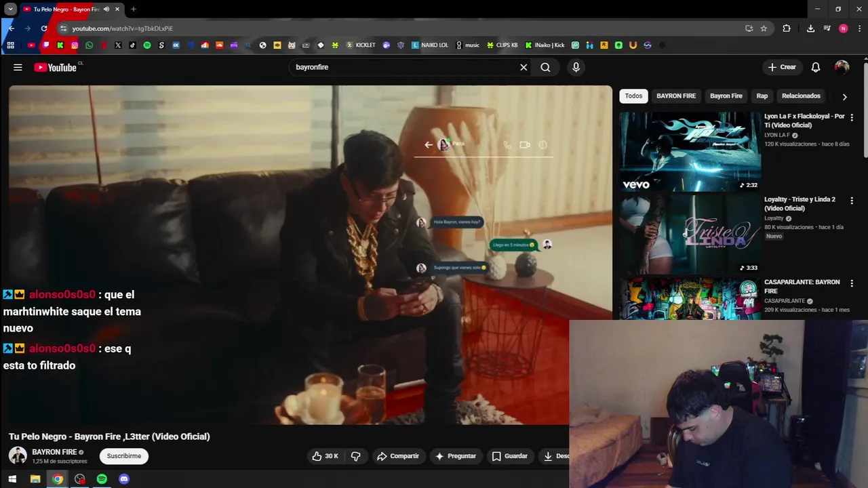Viewport: 868px width, 488px height.
Task: Save video with Guardar button
Action: [x=509, y=456]
